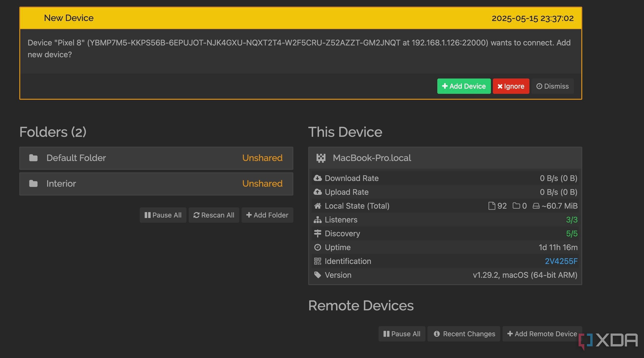Click the Identification QR code icon
Image resolution: width=644 pixels, height=358 pixels.
click(x=318, y=261)
